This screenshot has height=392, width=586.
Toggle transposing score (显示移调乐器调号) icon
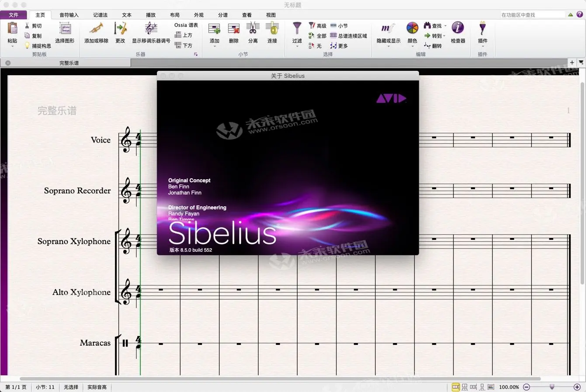click(x=151, y=29)
